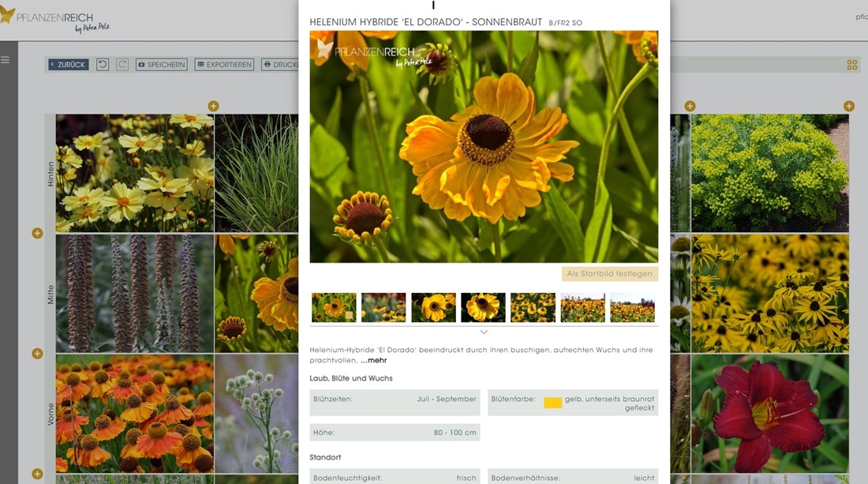868x484 pixels.
Task: Click the Pflanzenreich logo in the header
Action: click(54, 17)
